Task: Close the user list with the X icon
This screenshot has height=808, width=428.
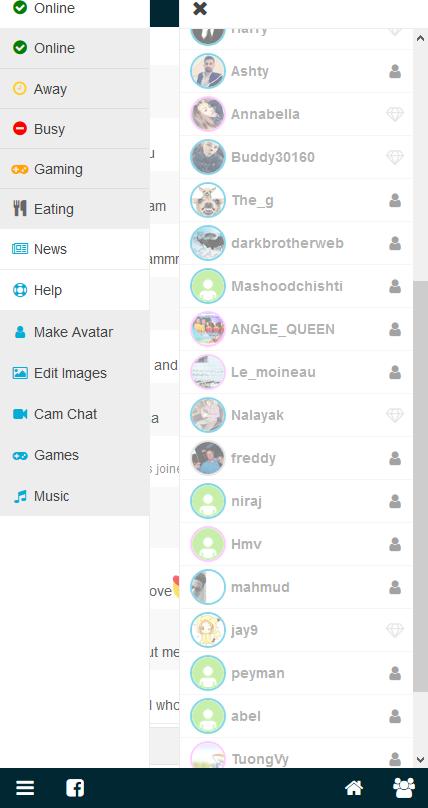Action: tap(200, 9)
